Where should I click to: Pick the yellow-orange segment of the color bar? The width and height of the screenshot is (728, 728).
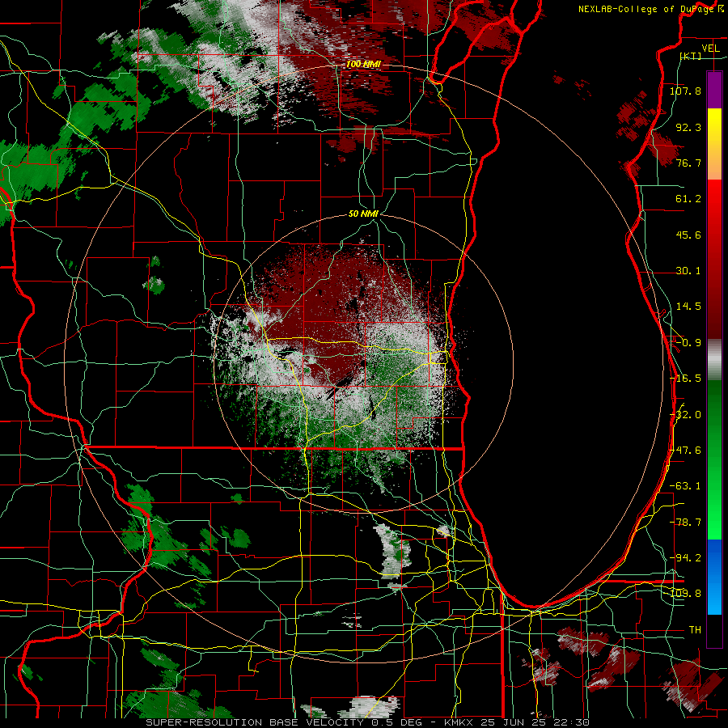click(714, 144)
